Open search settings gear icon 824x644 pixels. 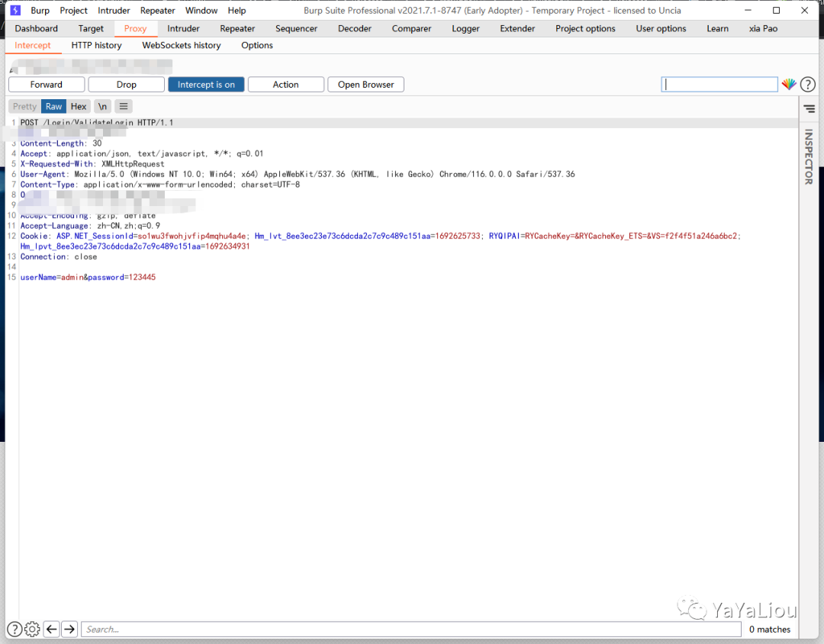(x=32, y=629)
